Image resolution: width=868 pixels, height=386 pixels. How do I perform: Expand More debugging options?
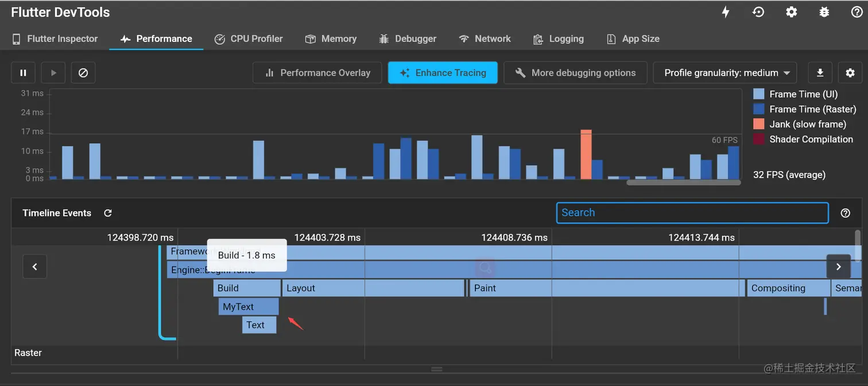click(x=575, y=73)
